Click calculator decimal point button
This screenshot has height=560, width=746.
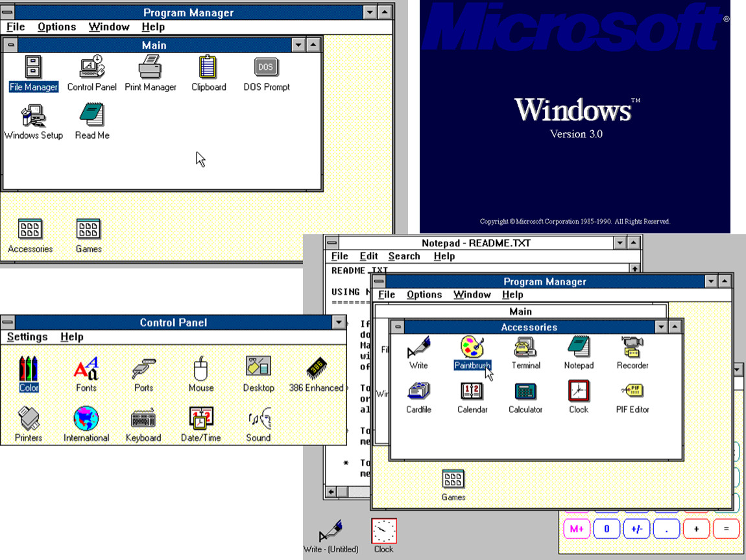pos(666,529)
